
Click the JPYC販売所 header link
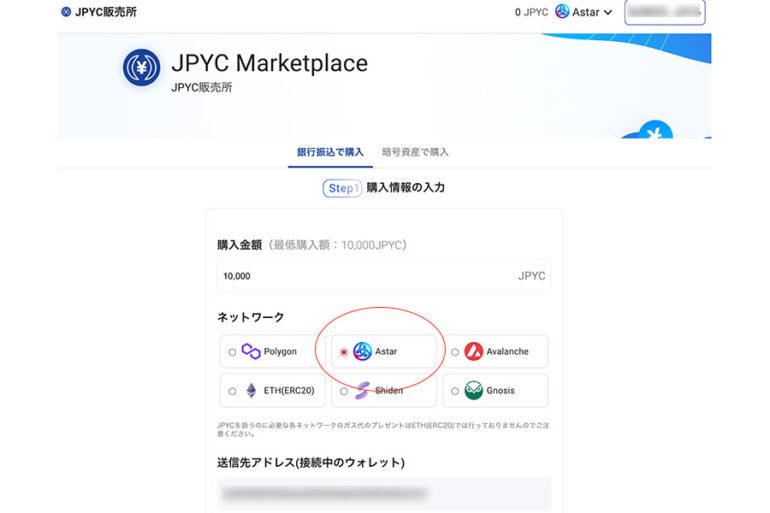(98, 12)
